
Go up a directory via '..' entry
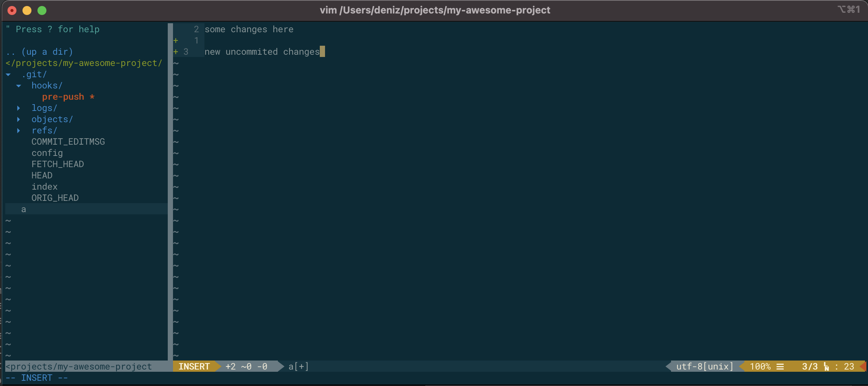39,52
